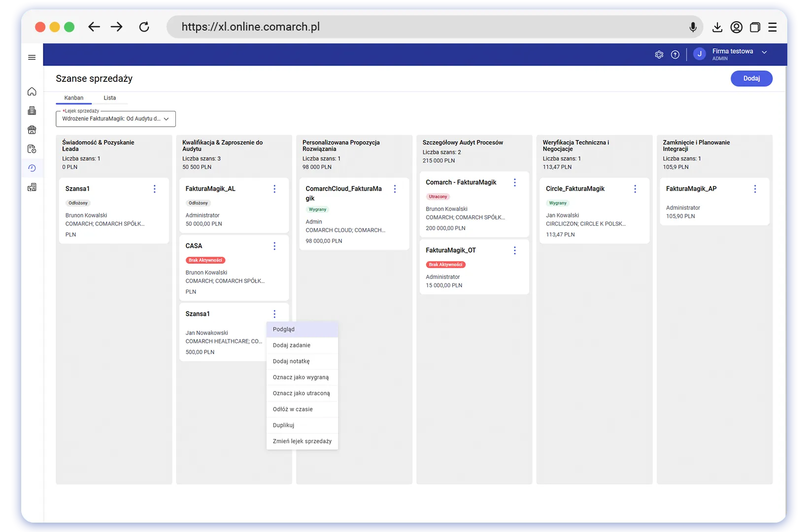Viewport: 808px width, 532px height.
Task: Open three-dot menu on Circle_FakturaMagik card
Action: coord(635,189)
